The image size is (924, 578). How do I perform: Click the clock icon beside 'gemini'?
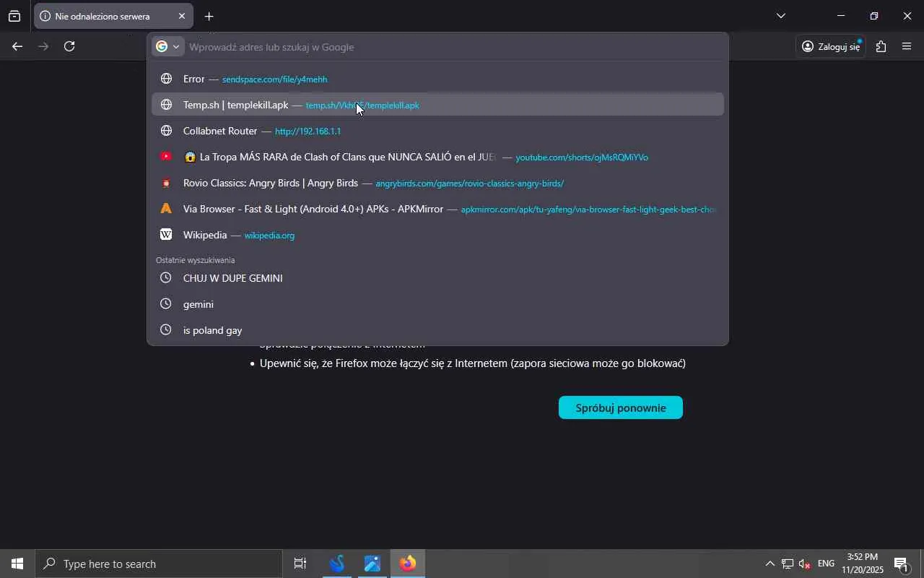coord(166,304)
